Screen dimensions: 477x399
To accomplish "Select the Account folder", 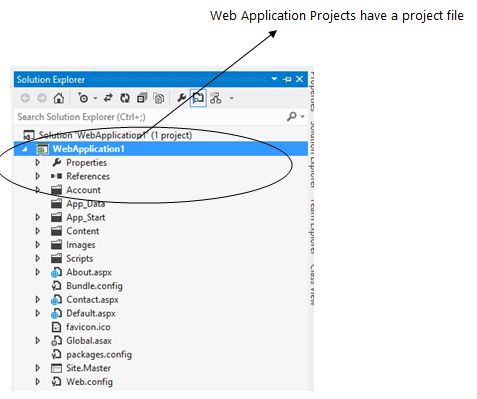I will [83, 190].
